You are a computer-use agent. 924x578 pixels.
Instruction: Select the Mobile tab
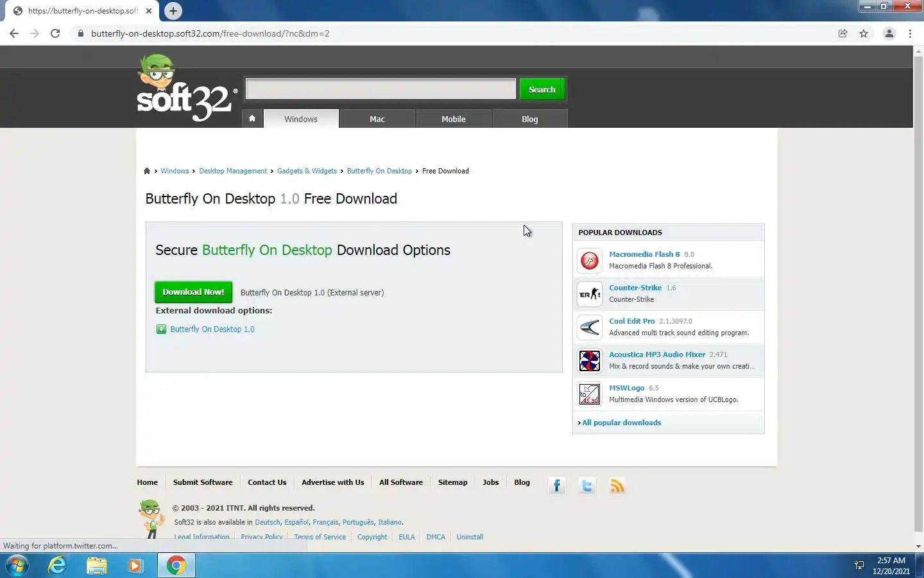point(454,119)
